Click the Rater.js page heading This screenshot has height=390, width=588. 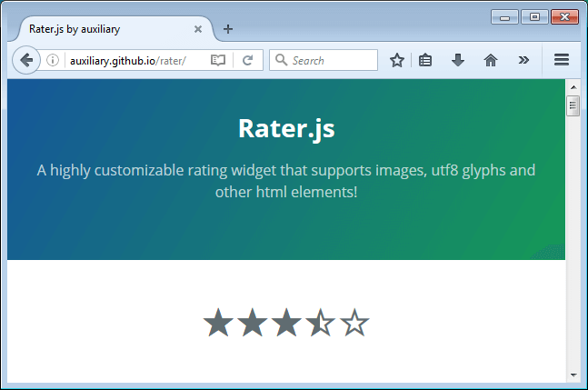[x=286, y=128]
